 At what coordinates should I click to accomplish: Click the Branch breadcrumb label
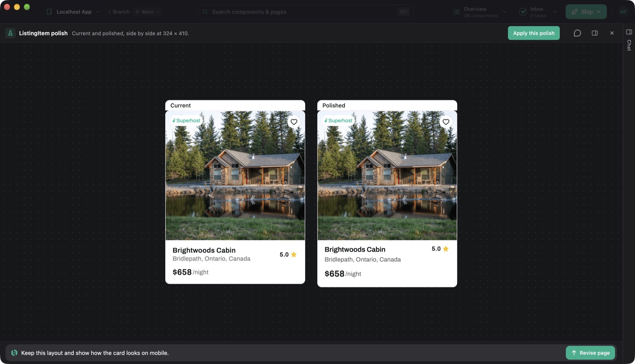coord(121,12)
